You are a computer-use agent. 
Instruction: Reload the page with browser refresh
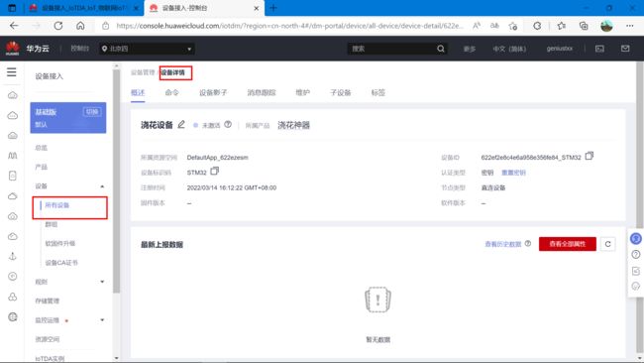tap(58, 26)
